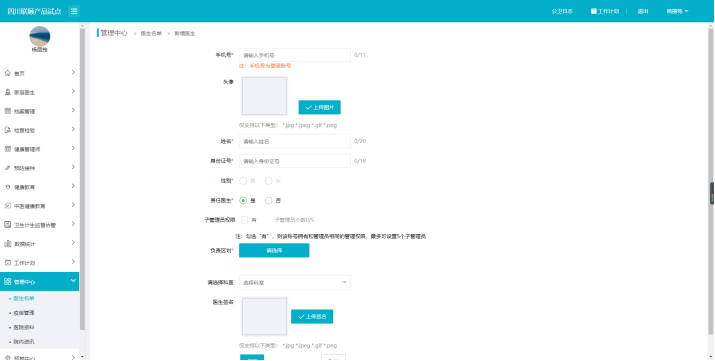Click the 卫生计生监督协管 icon in sidebar

coord(7,225)
